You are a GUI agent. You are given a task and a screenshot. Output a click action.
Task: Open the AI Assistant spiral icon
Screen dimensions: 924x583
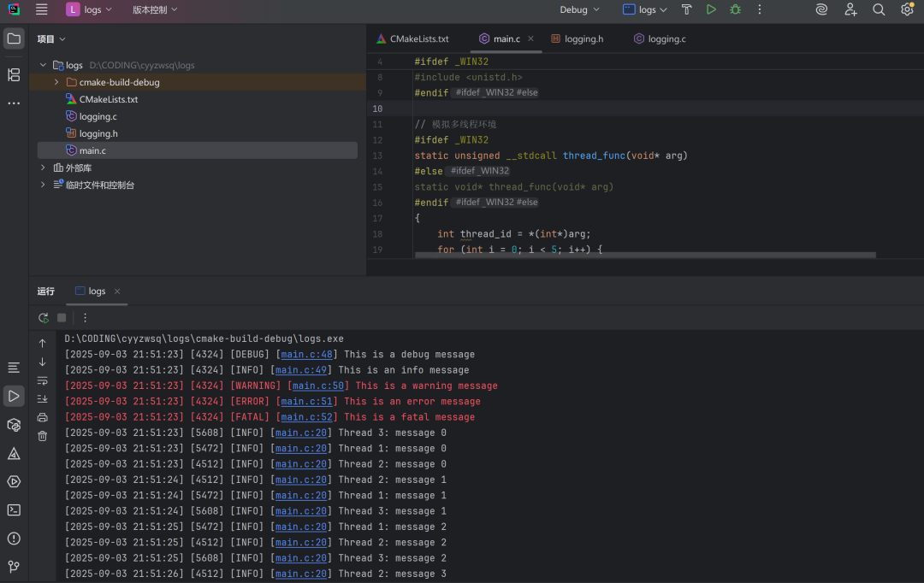(821, 9)
